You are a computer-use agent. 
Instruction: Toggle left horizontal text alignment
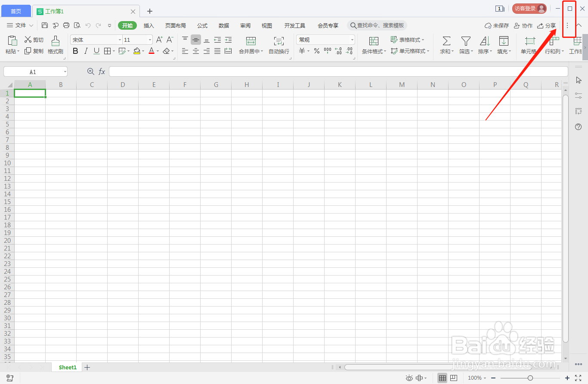pos(185,51)
